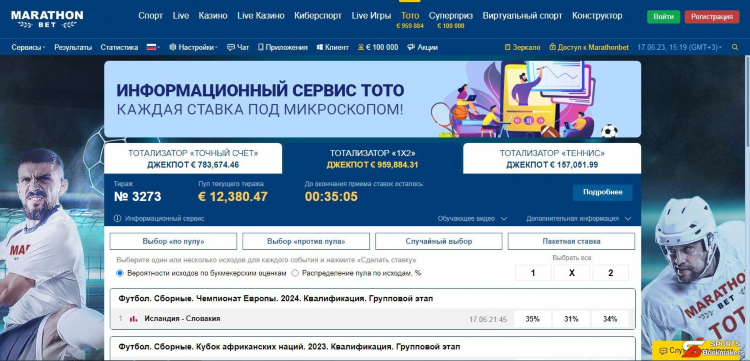Viewport: 750px width, 361px height.
Task: Expand Обучающее видео section
Action: [x=472, y=219]
